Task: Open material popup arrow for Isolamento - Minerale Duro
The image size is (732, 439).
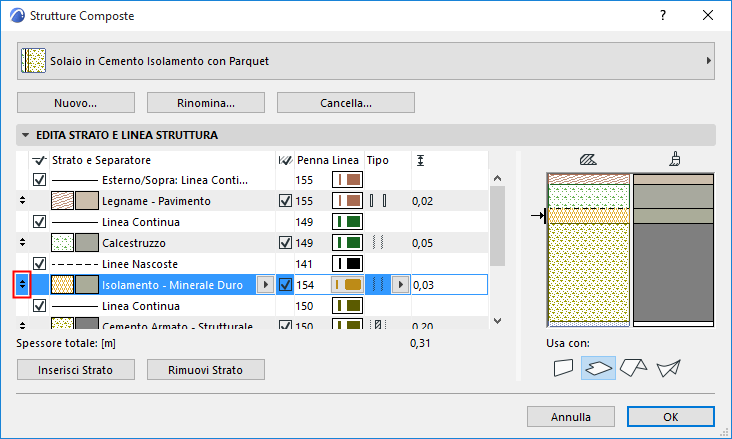Action: (x=265, y=284)
